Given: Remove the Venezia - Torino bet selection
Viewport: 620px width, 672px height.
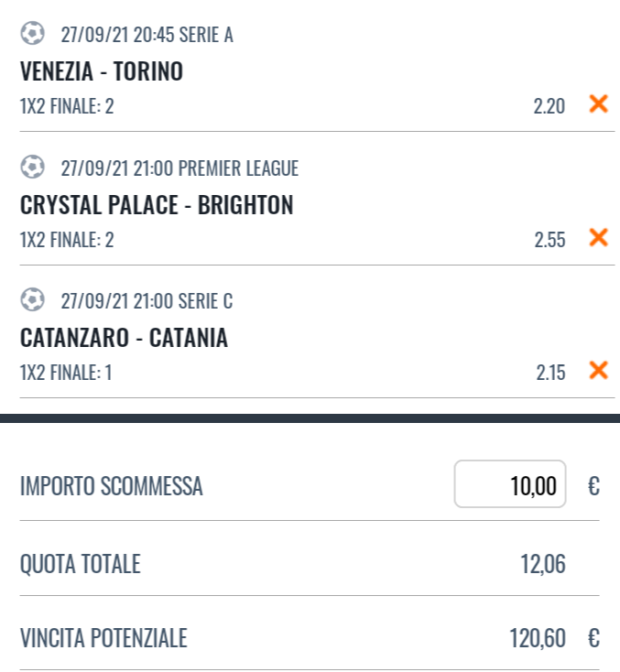Looking at the screenshot, I should (x=598, y=104).
